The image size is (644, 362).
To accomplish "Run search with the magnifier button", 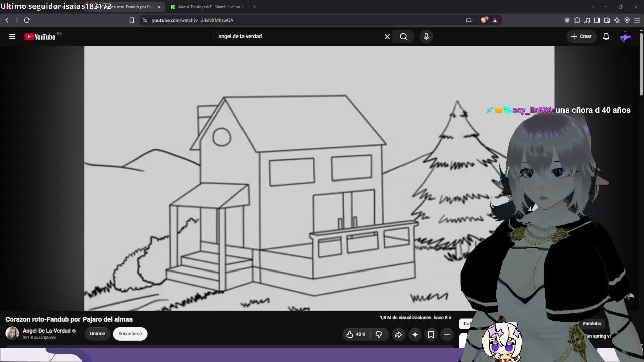I will coord(404,36).
